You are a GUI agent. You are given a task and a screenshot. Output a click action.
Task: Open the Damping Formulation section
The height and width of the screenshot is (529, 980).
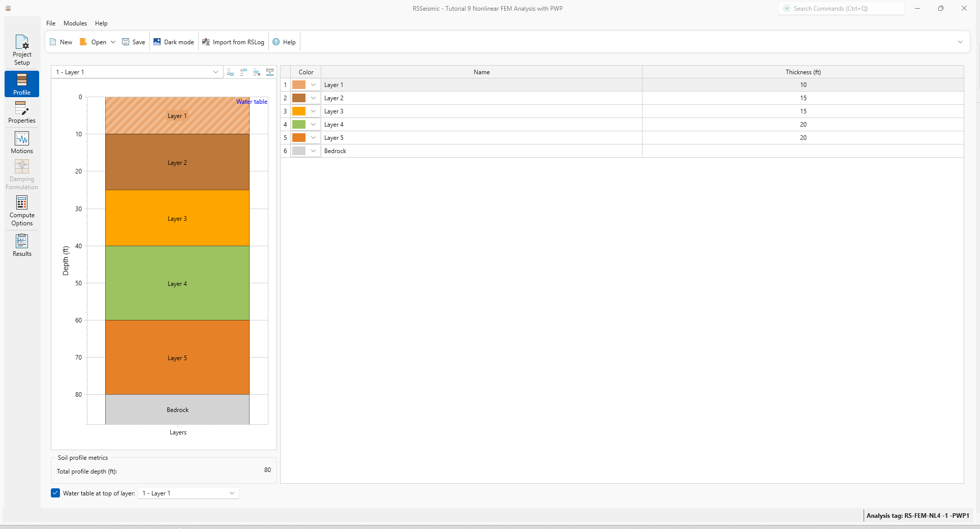click(x=22, y=174)
